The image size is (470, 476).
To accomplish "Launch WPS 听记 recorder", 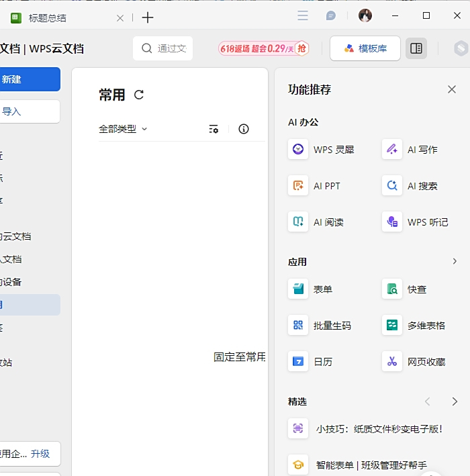I will [x=392, y=222].
